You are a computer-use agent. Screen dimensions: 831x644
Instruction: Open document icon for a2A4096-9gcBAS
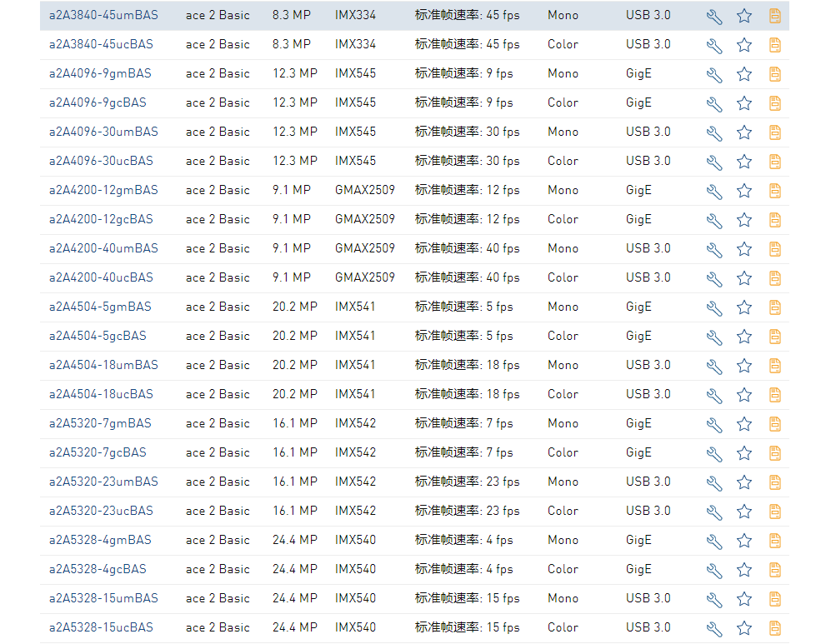coord(775,103)
